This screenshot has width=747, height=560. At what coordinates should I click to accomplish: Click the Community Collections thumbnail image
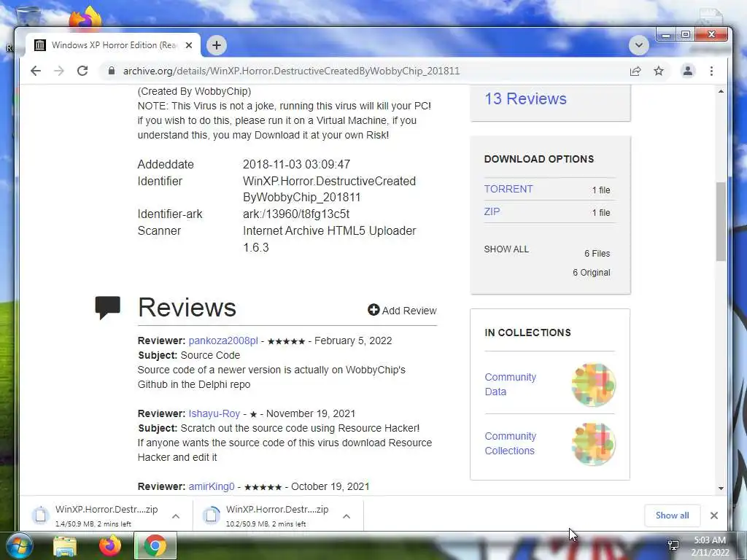594,444
